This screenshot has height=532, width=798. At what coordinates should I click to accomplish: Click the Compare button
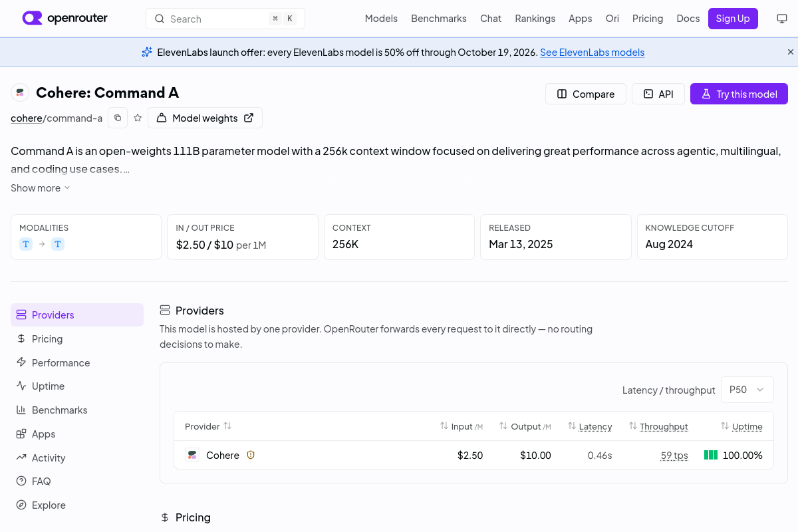point(586,94)
